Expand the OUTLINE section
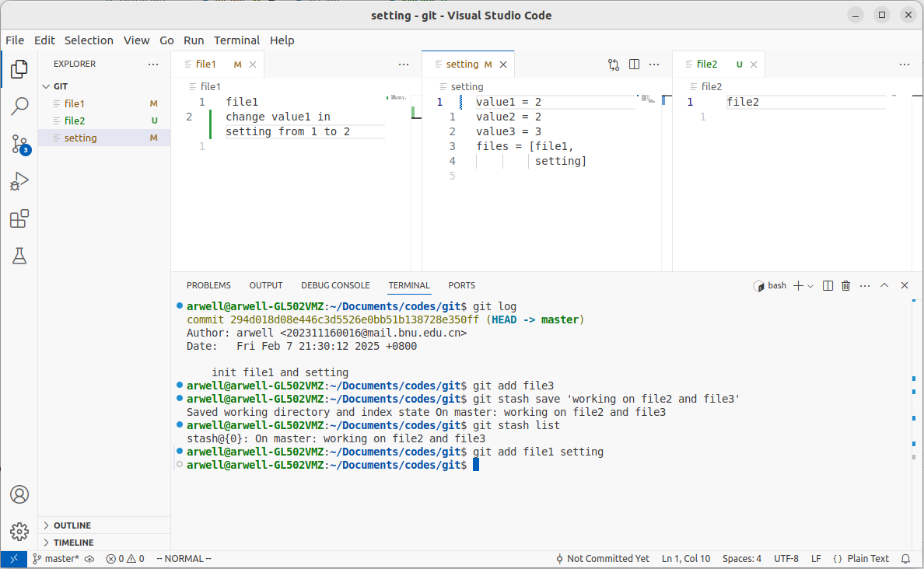Image resolution: width=924 pixels, height=569 pixels. coord(72,525)
